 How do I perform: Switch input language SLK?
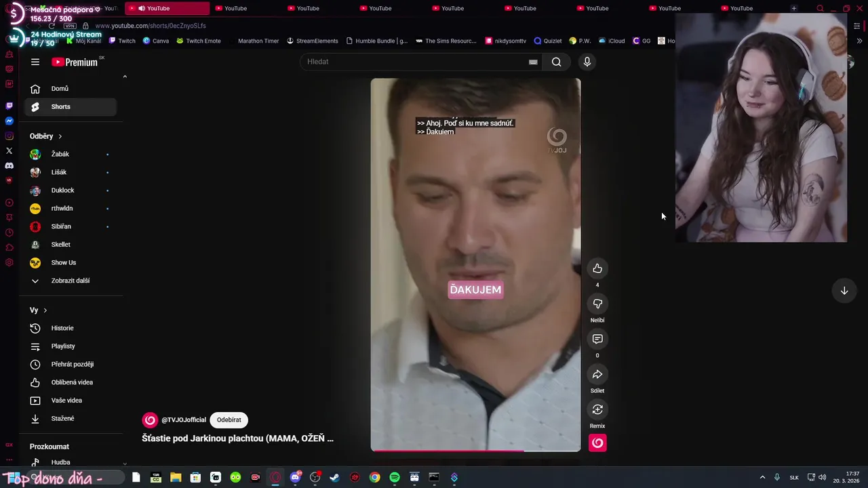pos(794,478)
